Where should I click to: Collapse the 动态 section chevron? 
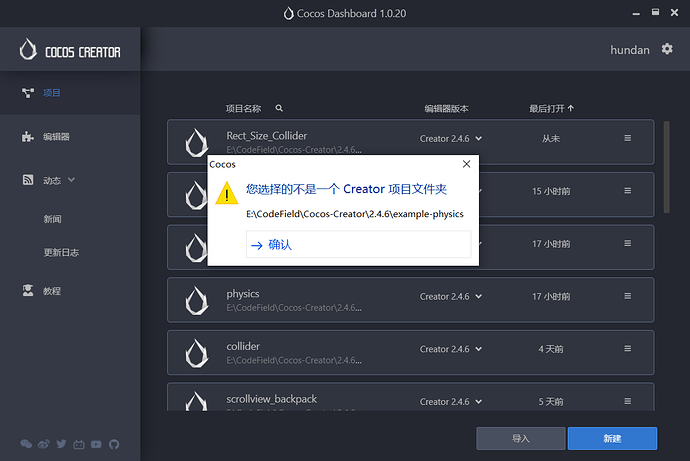coord(71,180)
